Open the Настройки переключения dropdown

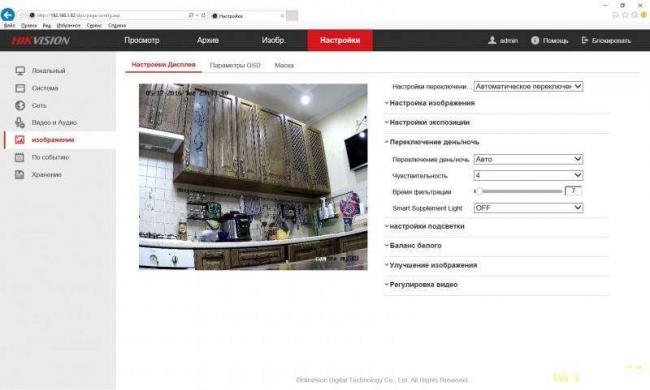point(528,87)
